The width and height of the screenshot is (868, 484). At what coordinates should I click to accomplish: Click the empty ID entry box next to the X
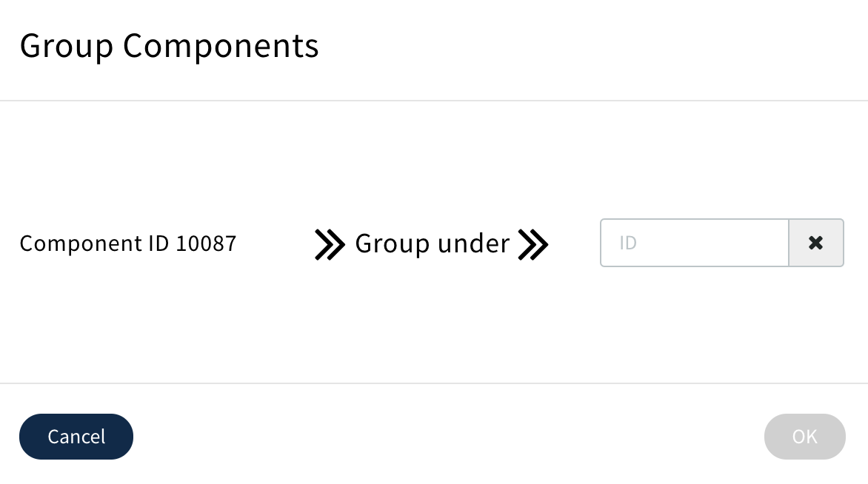(x=692, y=243)
